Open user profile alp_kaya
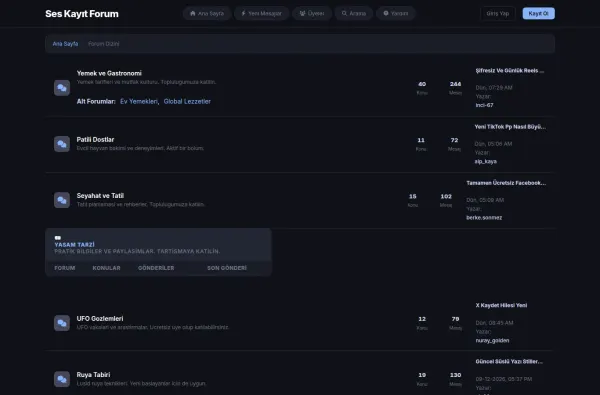600x395 pixels. click(x=486, y=162)
